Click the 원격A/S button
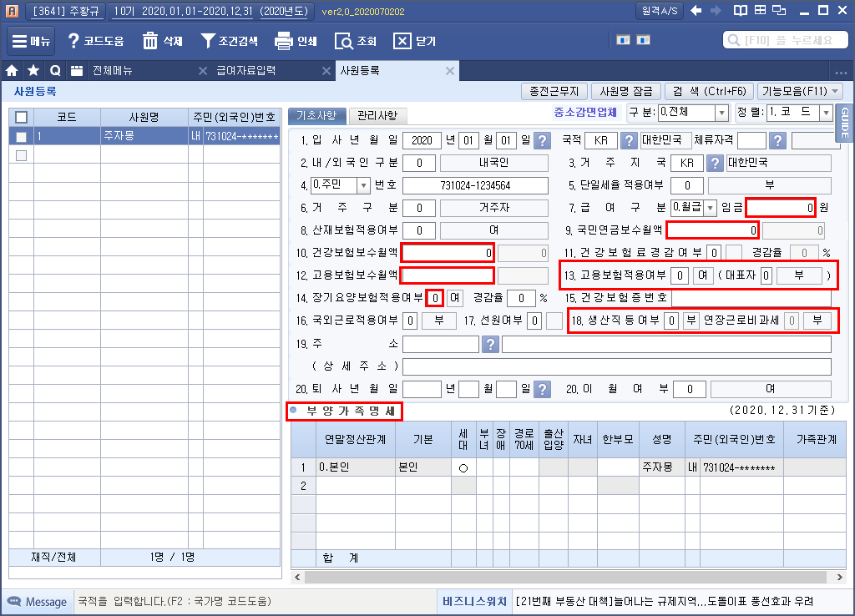 660,11
